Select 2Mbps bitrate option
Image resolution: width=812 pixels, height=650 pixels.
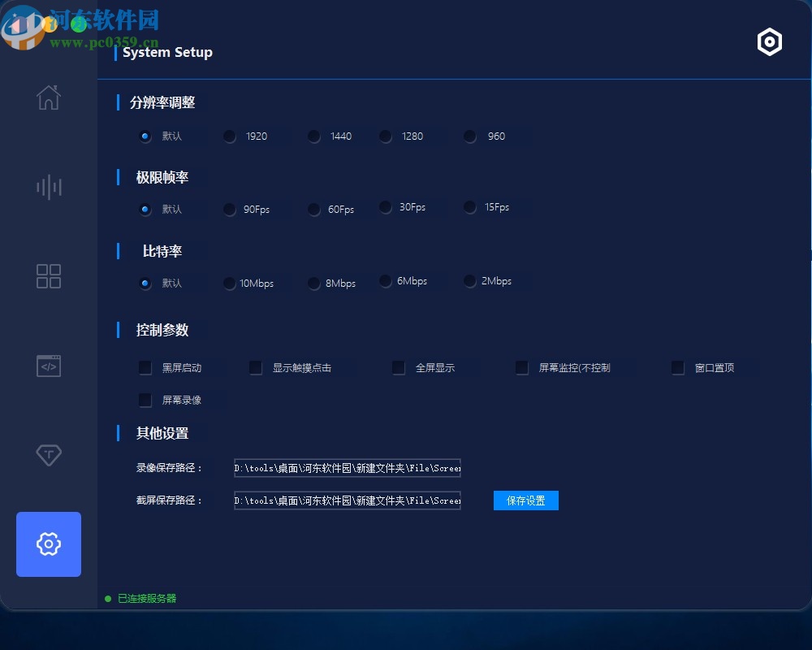point(469,280)
